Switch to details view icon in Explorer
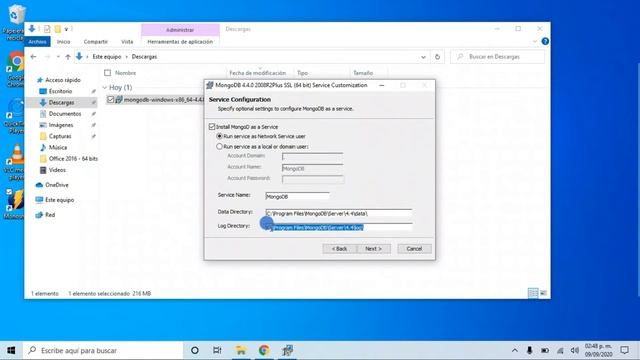Image resolution: width=640 pixels, height=360 pixels. tap(533, 293)
